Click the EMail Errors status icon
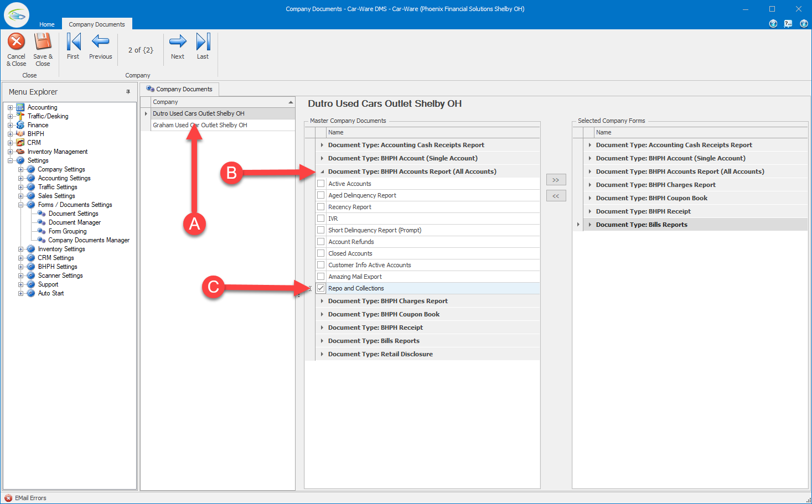 click(x=8, y=498)
